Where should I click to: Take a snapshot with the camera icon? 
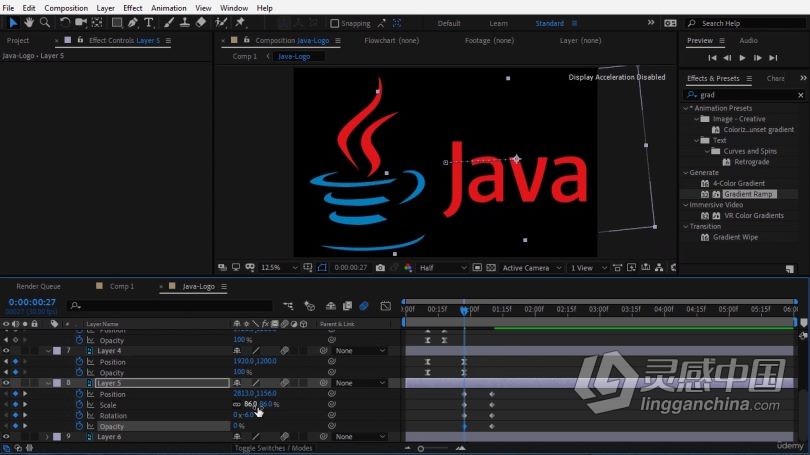[380, 268]
